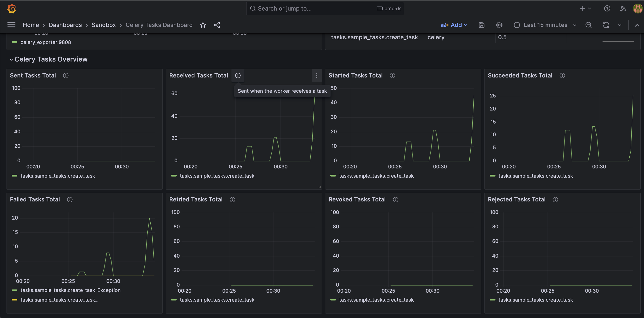Click the Grafana logo icon
Screen dimensions: 644x318
tap(11, 9)
